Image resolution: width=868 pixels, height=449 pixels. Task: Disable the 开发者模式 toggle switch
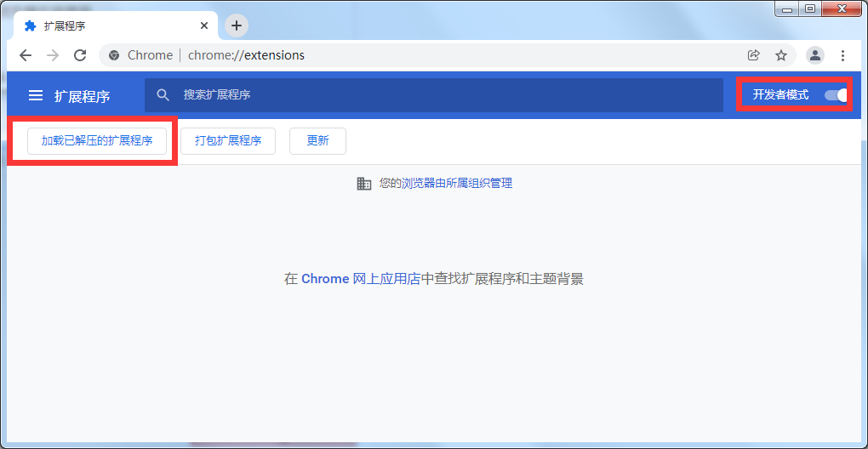coord(837,95)
